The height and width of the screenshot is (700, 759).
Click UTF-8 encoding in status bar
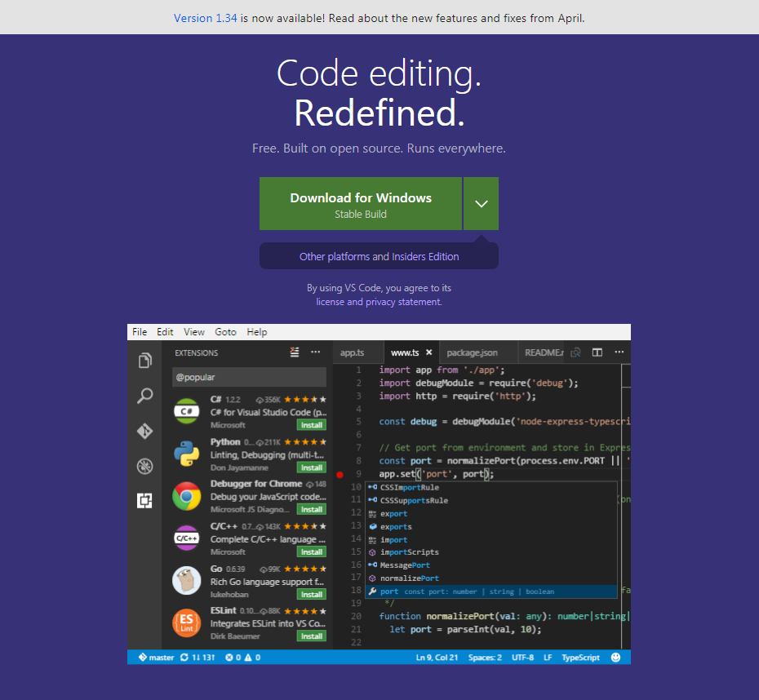523,658
